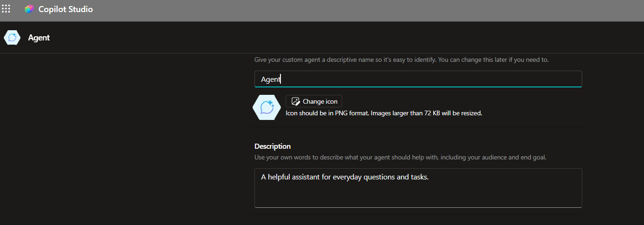
Task: Click the Agent page title heading
Action: 39,38
